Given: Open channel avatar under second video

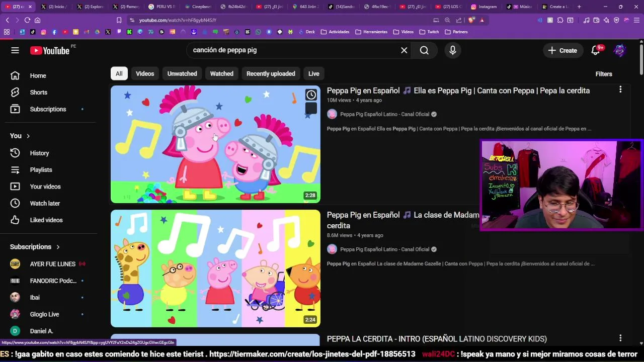Looking at the screenshot, I should tap(332, 249).
